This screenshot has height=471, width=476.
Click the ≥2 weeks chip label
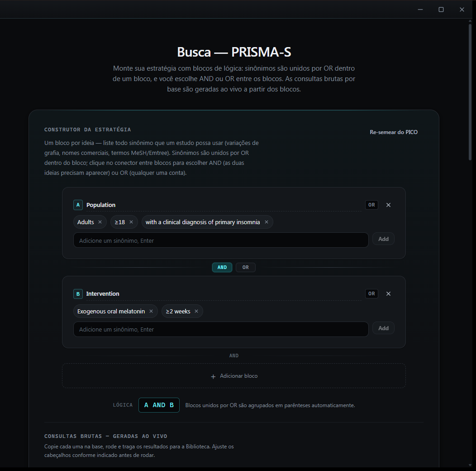[178, 311]
